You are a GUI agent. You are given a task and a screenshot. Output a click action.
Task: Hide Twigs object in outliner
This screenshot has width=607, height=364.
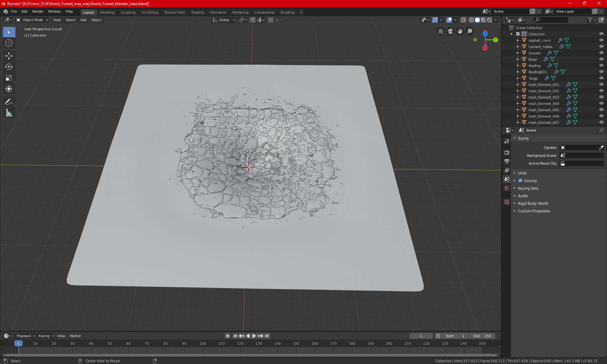(x=601, y=78)
